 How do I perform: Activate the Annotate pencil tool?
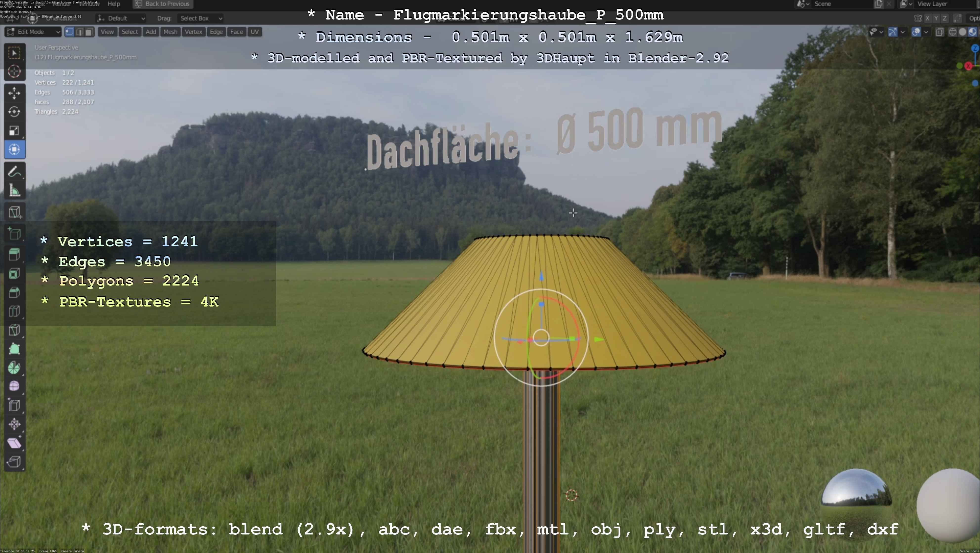pyautogui.click(x=14, y=171)
